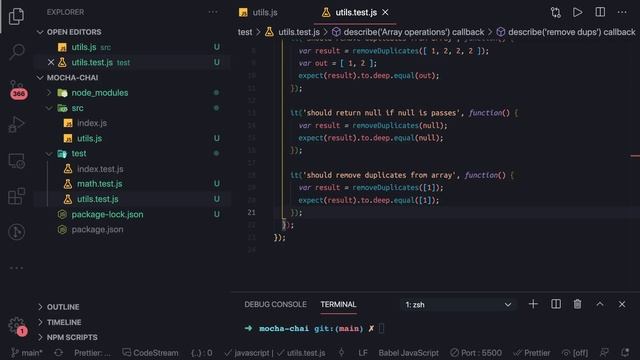Click the CodeStream status bar item
Viewport: 640px width, 360px height.
click(x=150, y=353)
